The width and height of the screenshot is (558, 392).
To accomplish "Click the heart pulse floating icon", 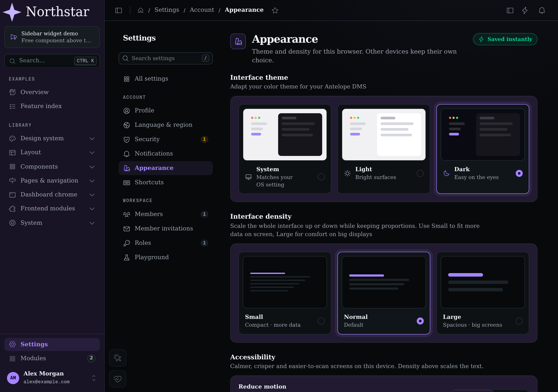I will click(x=118, y=379).
